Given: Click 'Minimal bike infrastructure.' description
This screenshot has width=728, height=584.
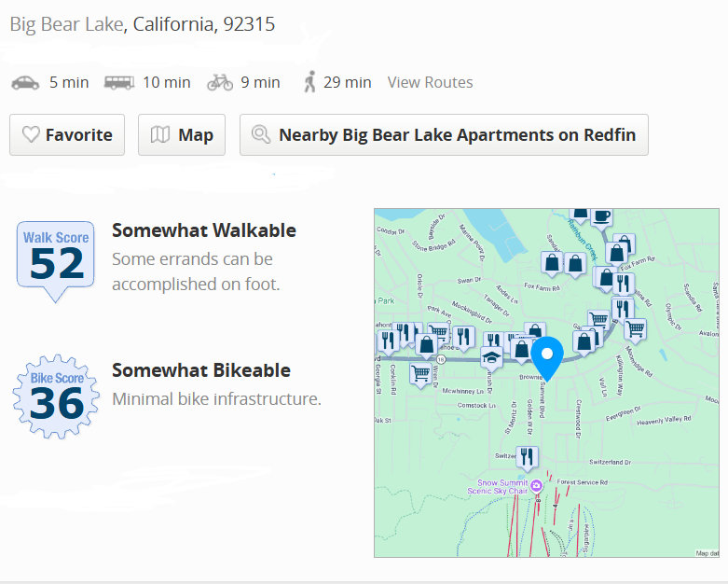Looking at the screenshot, I should coord(216,398).
